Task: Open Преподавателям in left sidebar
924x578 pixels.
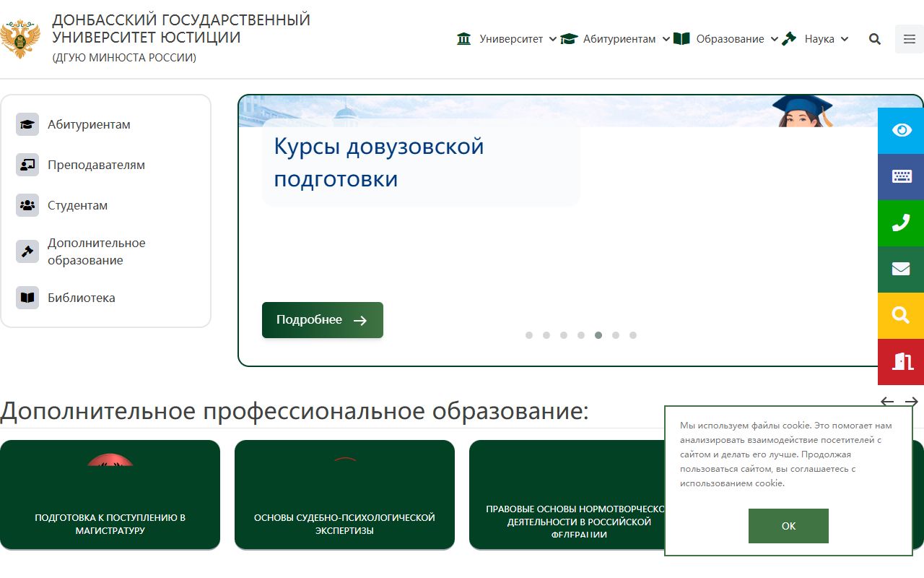Action: (x=96, y=165)
